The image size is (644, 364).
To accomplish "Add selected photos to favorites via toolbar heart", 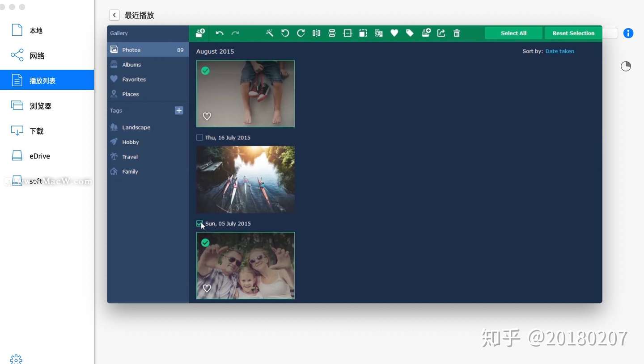I will [394, 33].
